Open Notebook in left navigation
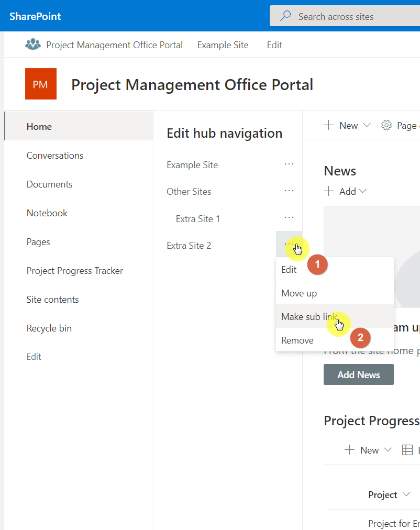 click(47, 213)
